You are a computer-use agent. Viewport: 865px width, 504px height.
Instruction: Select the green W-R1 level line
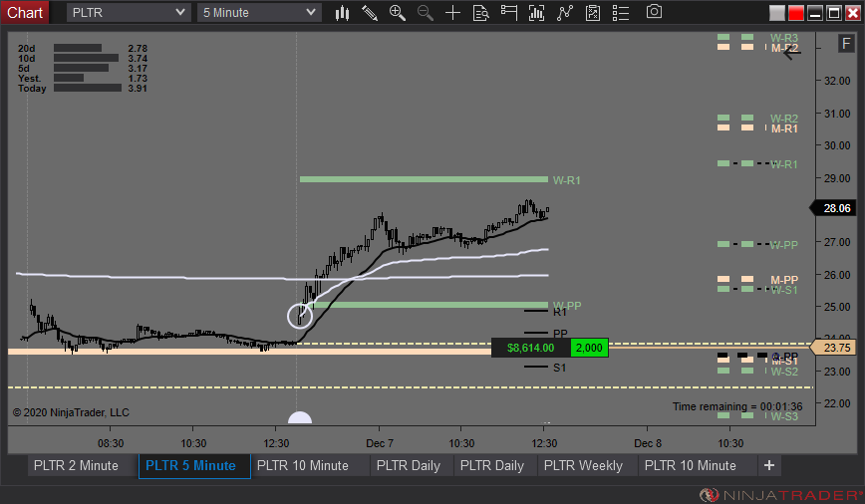(424, 179)
